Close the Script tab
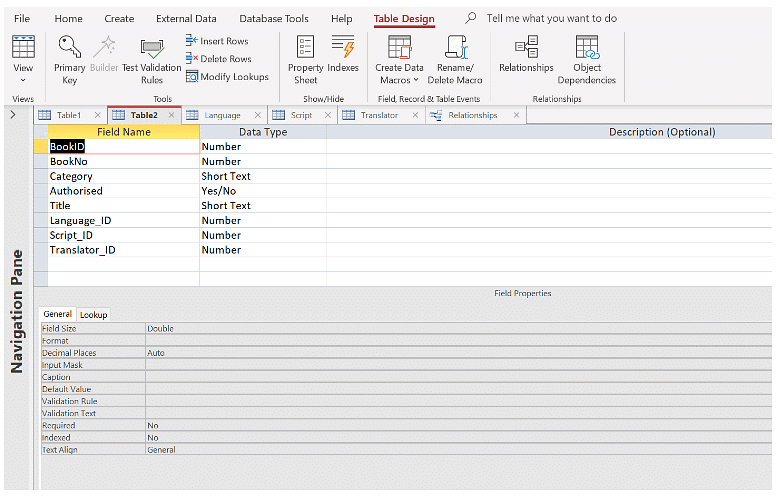 327,115
